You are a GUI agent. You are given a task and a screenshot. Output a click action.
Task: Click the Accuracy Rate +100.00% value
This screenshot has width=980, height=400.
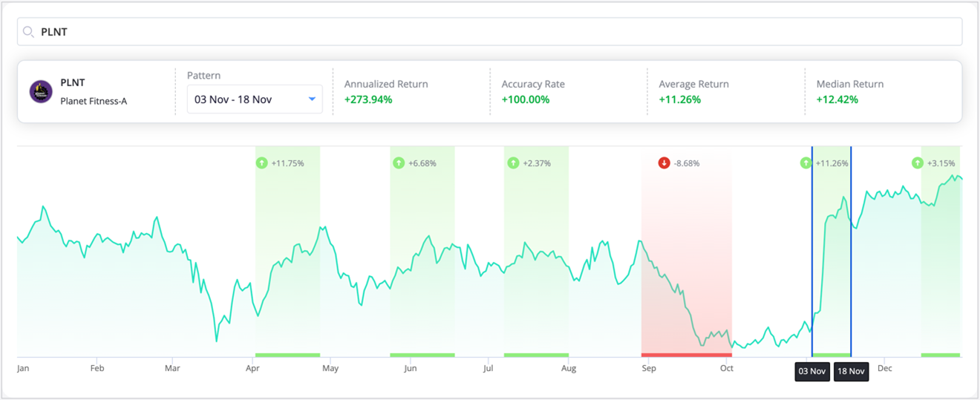526,99
